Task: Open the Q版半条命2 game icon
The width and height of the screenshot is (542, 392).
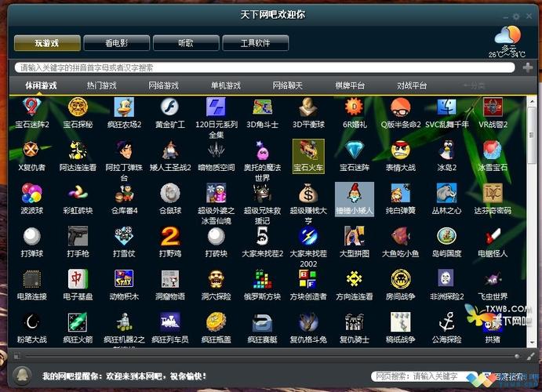Action: click(x=401, y=107)
